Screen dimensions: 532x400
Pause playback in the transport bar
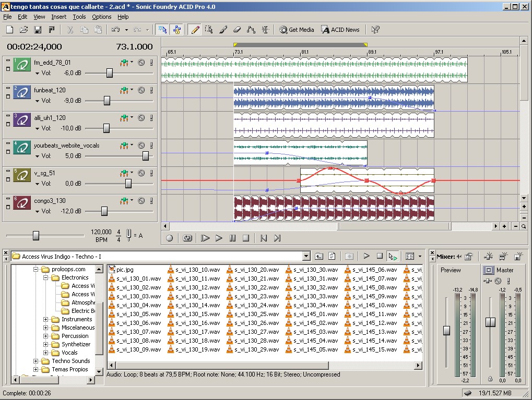(x=232, y=238)
